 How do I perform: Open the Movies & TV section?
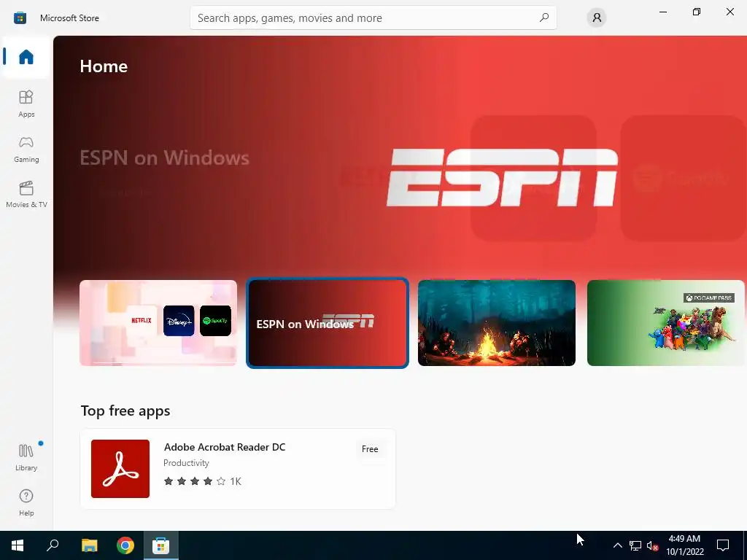pyautogui.click(x=26, y=194)
